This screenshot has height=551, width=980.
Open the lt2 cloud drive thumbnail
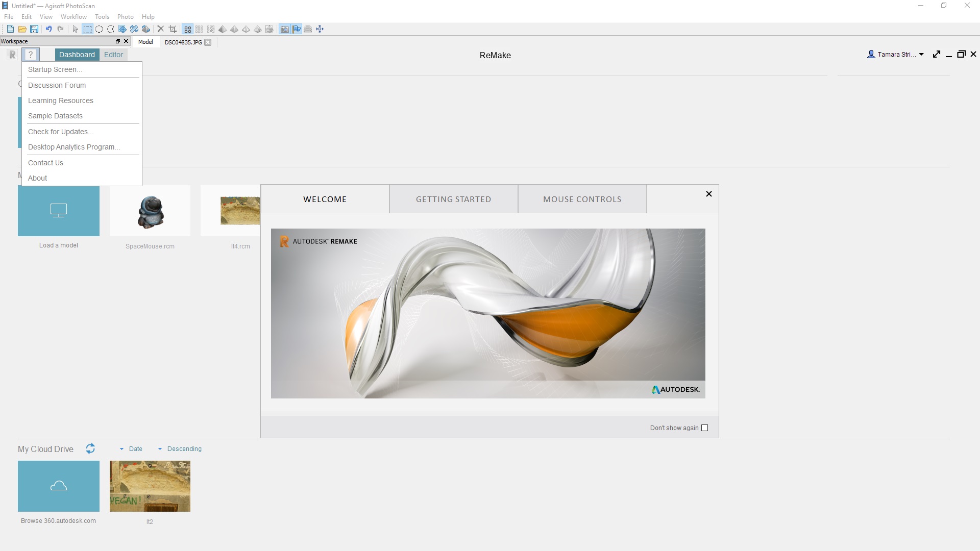[150, 486]
